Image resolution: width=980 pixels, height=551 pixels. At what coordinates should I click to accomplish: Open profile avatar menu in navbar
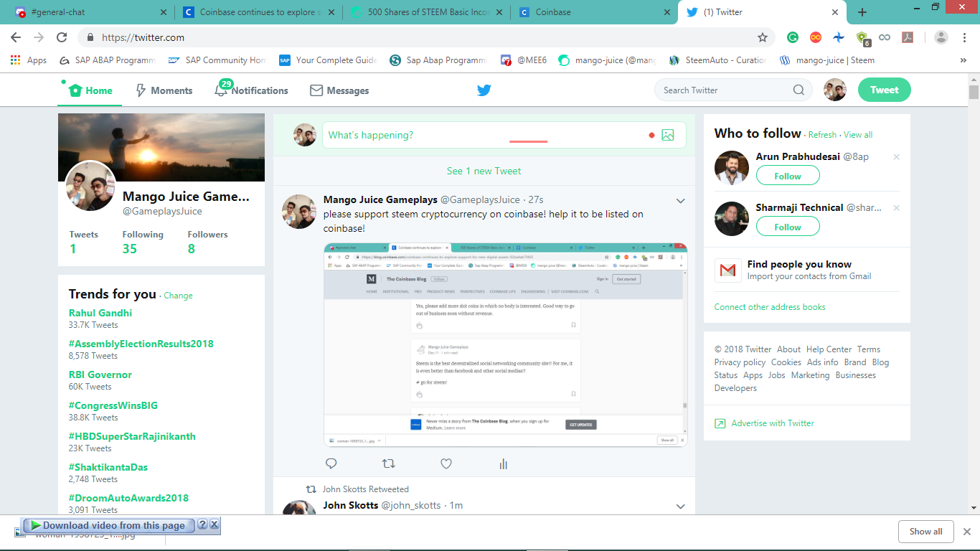[835, 90]
